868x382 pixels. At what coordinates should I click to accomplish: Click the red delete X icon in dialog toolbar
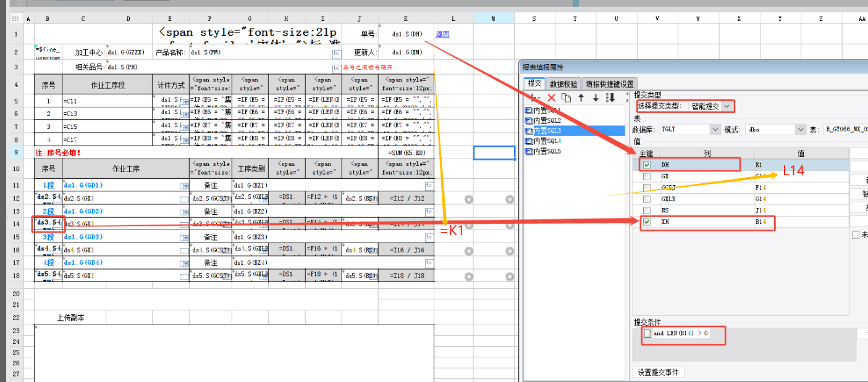click(552, 98)
